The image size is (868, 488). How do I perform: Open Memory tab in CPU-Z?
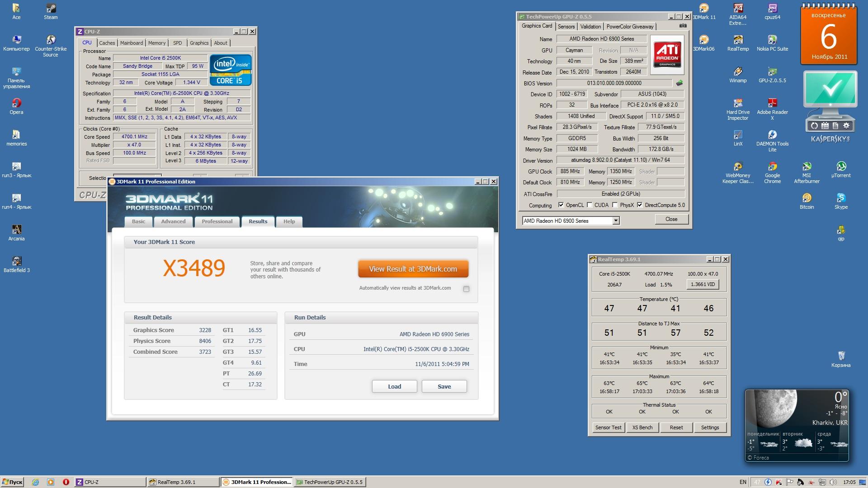(x=157, y=43)
